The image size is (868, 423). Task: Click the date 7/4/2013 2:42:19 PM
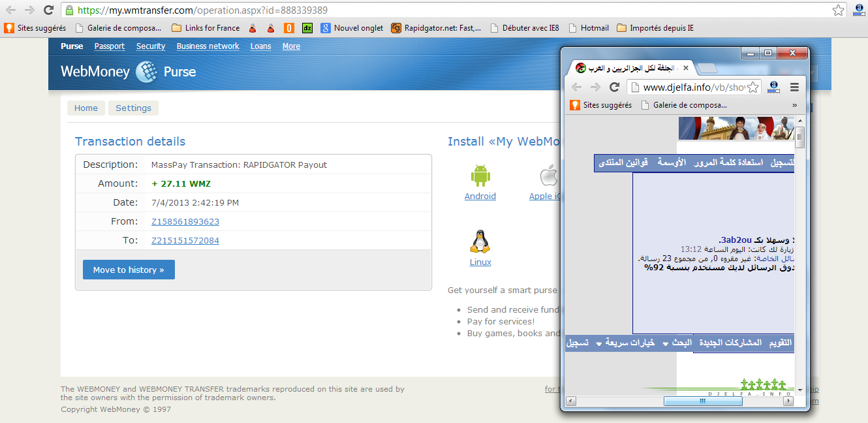pyautogui.click(x=195, y=203)
